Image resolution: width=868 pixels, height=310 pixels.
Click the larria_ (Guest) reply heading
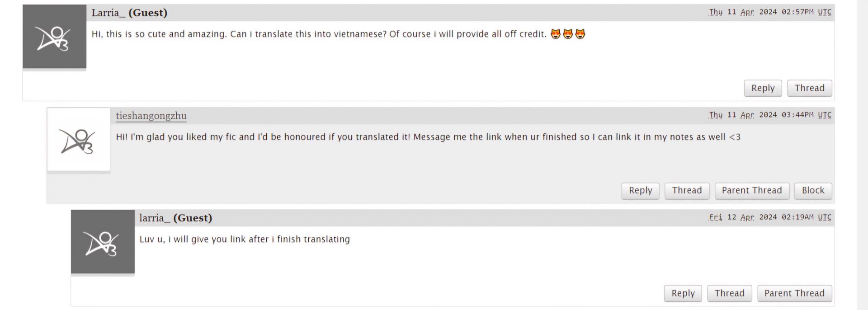click(x=175, y=218)
